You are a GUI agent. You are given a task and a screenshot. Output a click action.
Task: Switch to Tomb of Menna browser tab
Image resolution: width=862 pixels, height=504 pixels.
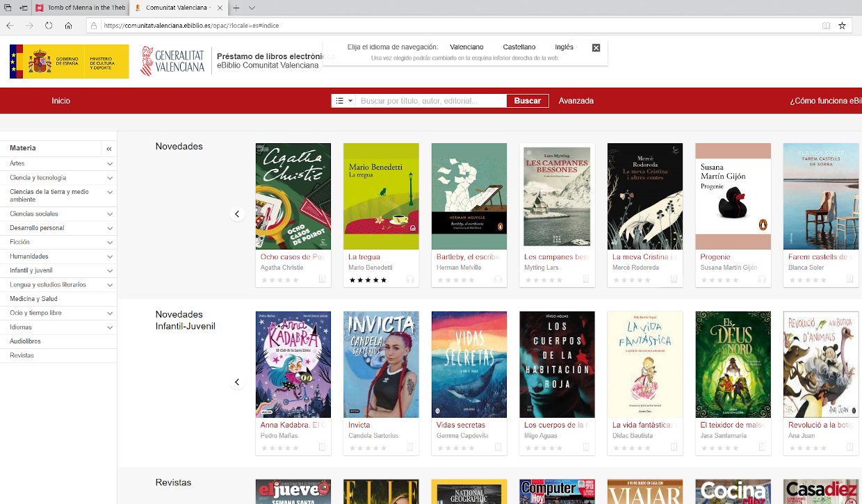pyautogui.click(x=80, y=8)
